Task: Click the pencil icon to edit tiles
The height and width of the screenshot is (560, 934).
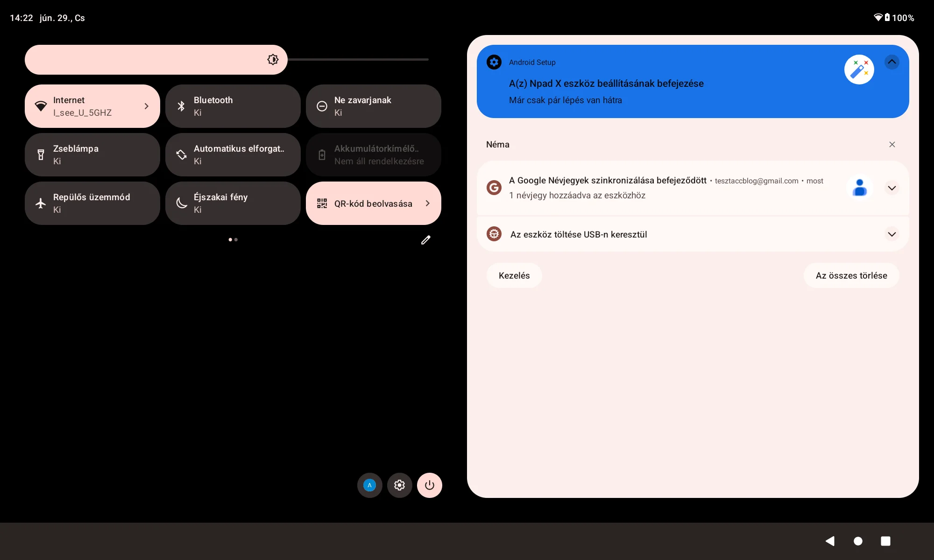Action: point(425,240)
